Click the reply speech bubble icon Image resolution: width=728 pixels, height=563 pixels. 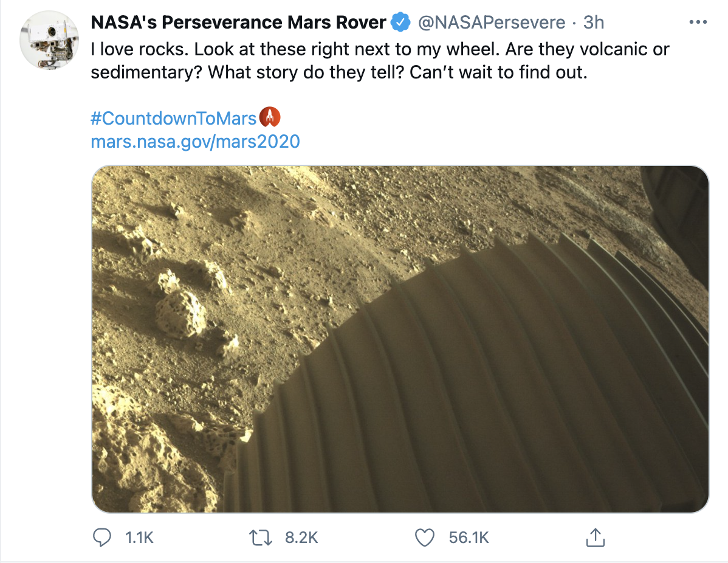point(102,537)
